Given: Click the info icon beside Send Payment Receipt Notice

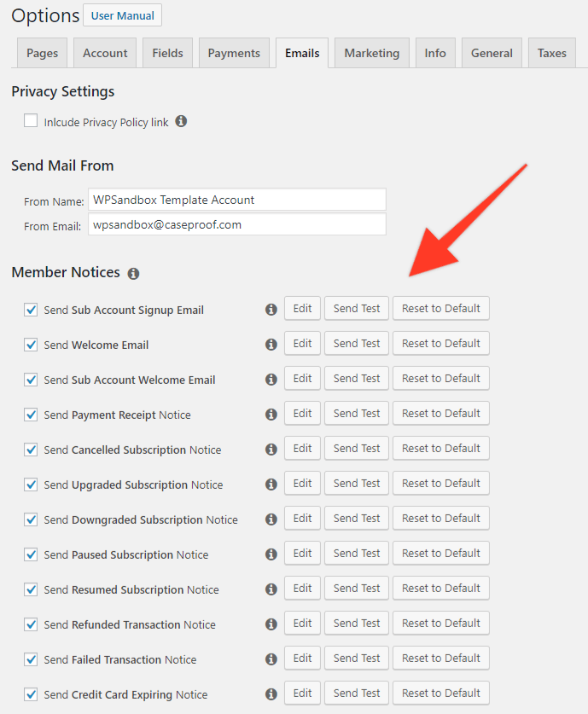Looking at the screenshot, I should point(271,413).
